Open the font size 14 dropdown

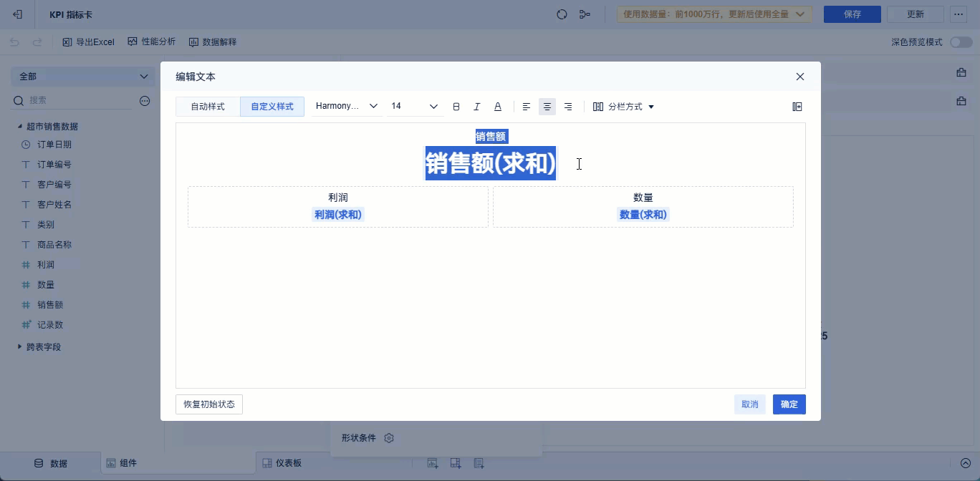point(415,106)
